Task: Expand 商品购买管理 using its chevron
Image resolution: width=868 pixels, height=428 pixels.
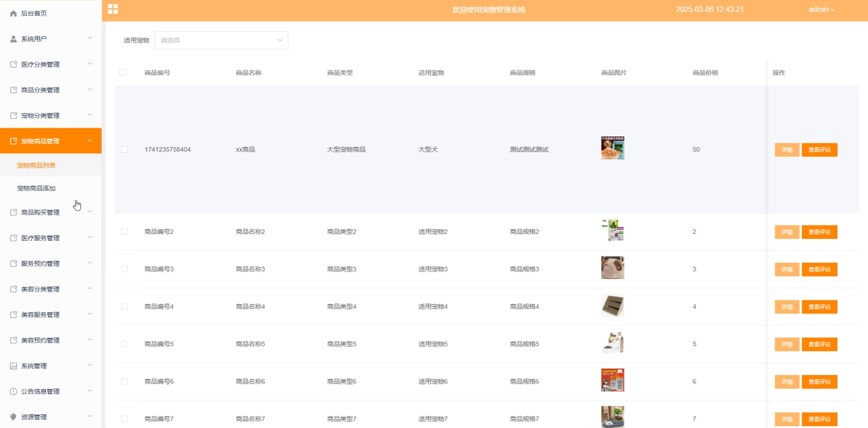Action: pyautogui.click(x=89, y=212)
